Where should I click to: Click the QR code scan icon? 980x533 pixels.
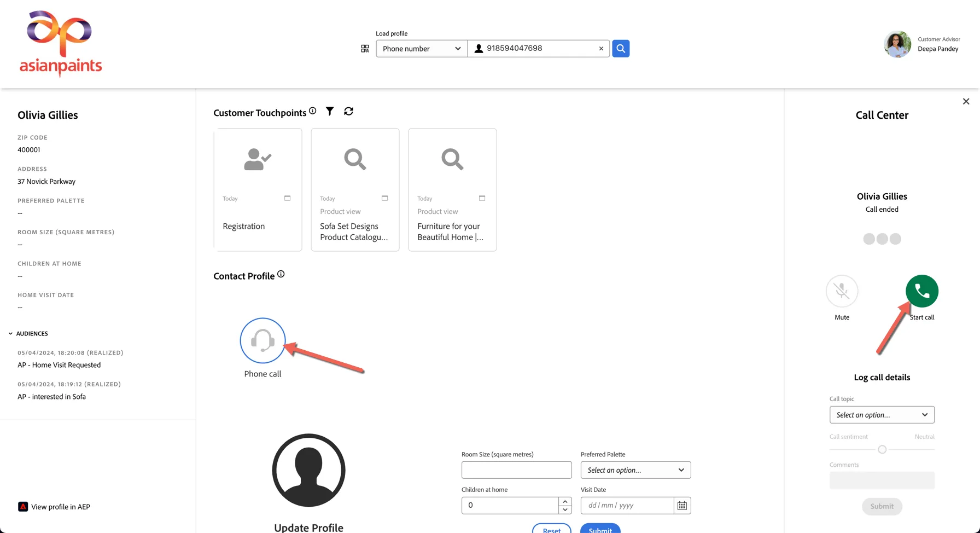coord(365,49)
